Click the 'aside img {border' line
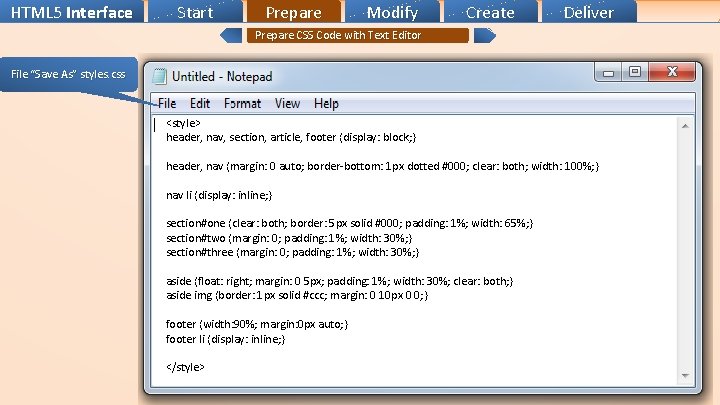This screenshot has height=405, width=720. pos(297,295)
